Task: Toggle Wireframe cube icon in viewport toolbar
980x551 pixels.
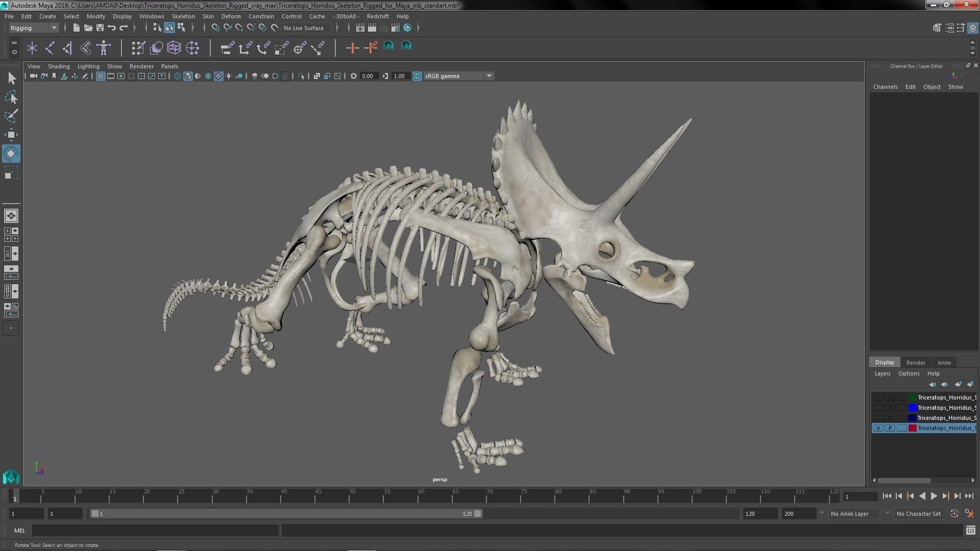Action: [177, 76]
